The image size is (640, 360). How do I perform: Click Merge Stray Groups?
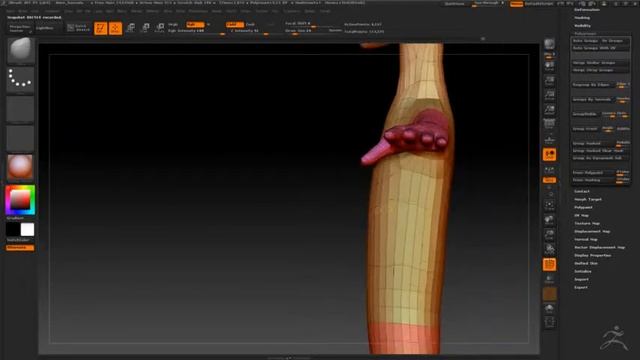pos(600,70)
